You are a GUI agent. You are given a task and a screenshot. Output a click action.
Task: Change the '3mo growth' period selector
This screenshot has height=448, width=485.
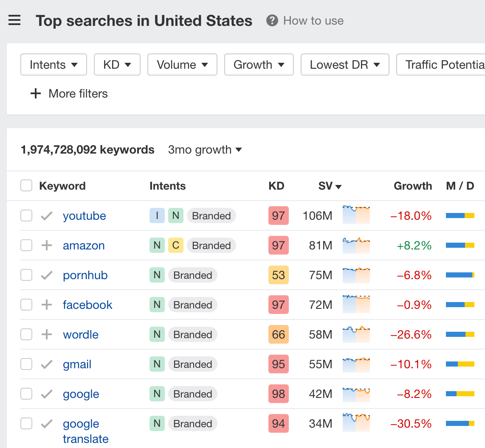tap(205, 150)
